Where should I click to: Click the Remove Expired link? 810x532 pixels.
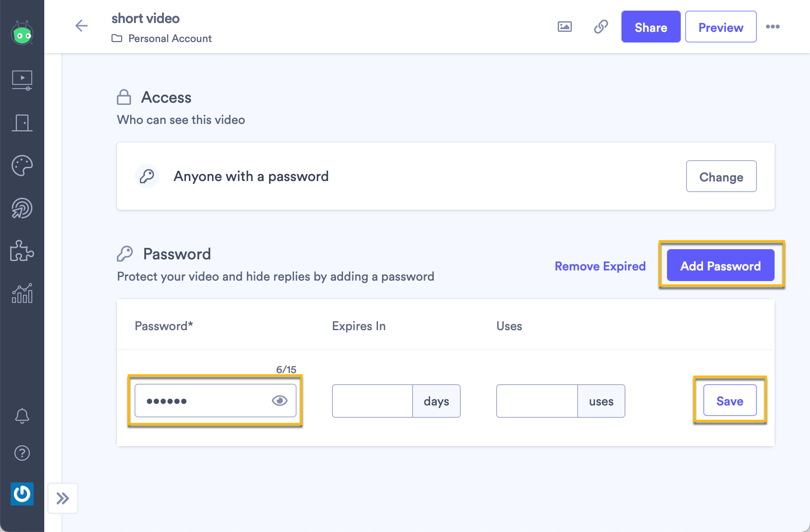(x=600, y=266)
